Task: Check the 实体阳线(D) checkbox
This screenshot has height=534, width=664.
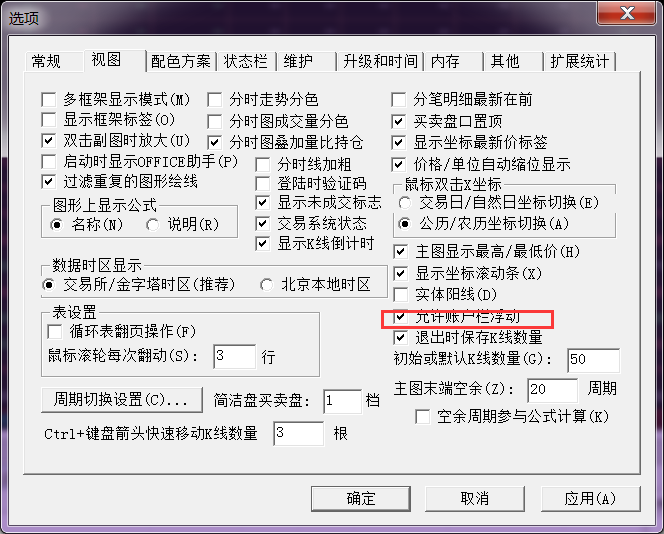Action: coord(401,294)
